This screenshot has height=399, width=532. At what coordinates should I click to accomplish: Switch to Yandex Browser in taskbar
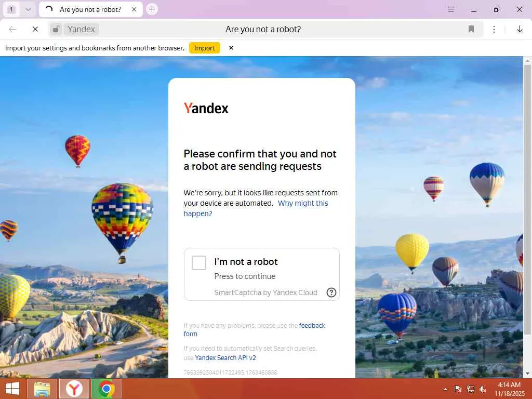click(74, 389)
